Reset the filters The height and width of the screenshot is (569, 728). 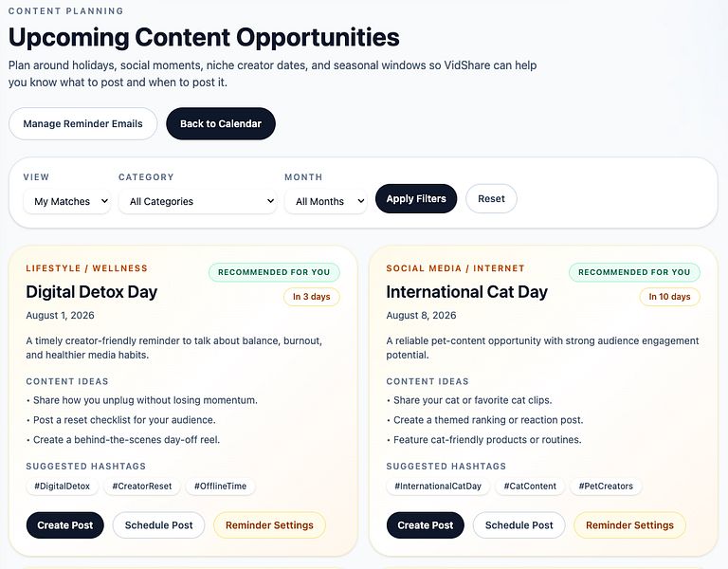[x=491, y=199]
